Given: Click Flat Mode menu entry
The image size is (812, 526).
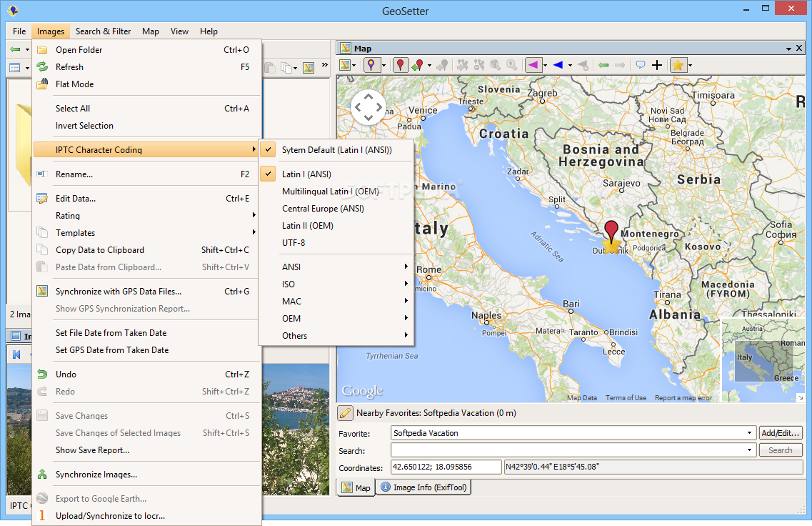Looking at the screenshot, I should pos(146,84).
